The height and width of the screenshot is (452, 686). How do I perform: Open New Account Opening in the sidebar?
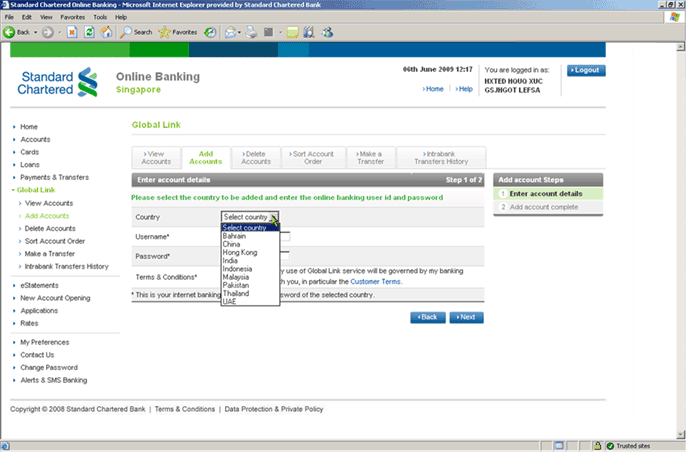55,298
